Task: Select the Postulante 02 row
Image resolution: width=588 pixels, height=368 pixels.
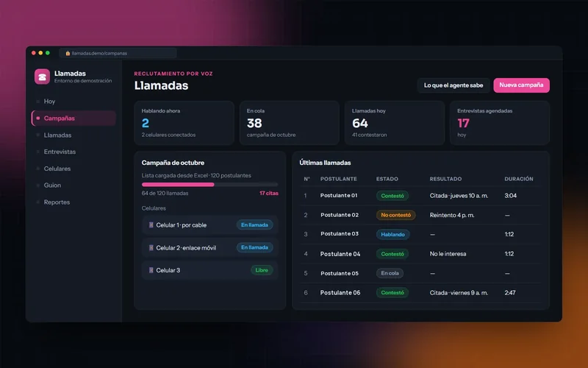Action: pyautogui.click(x=420, y=215)
